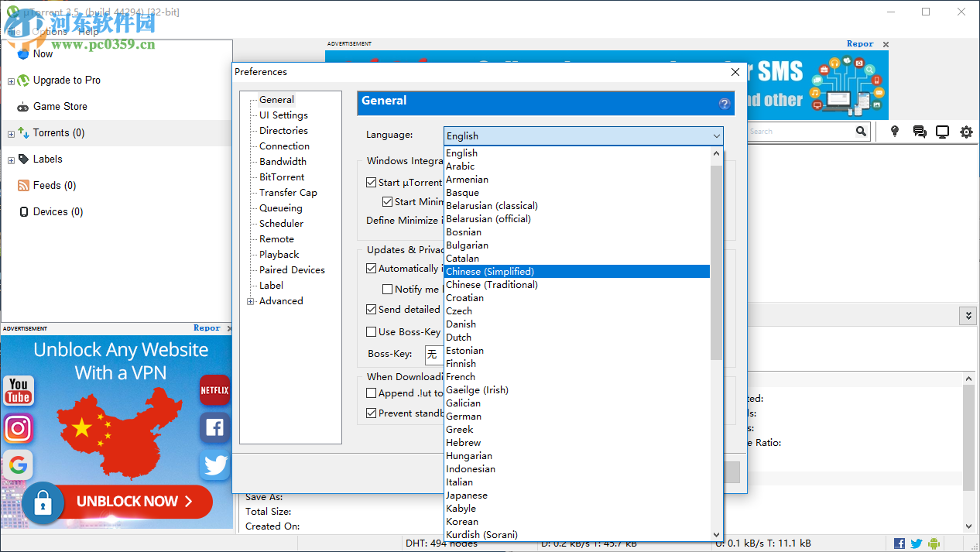Open the Feeds RSS icon
This screenshot has height=552, width=980.
23,185
